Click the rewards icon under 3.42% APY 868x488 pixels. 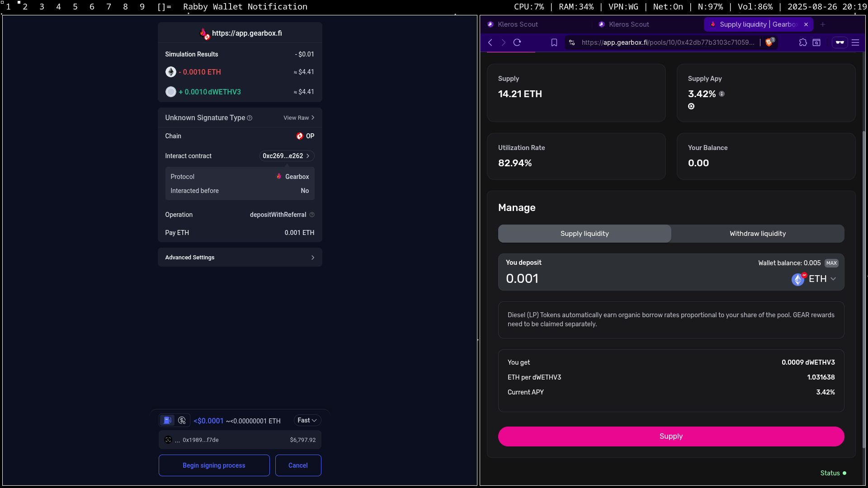(691, 106)
